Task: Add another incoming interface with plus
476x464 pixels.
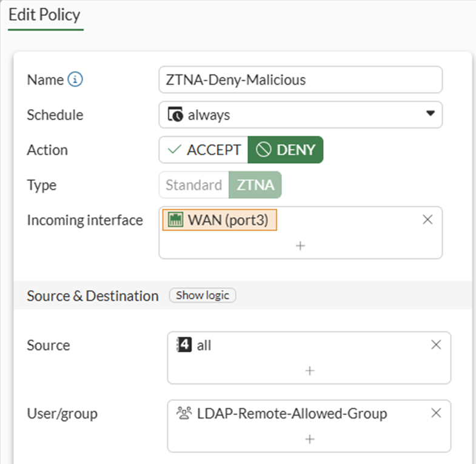Action: pyautogui.click(x=300, y=246)
